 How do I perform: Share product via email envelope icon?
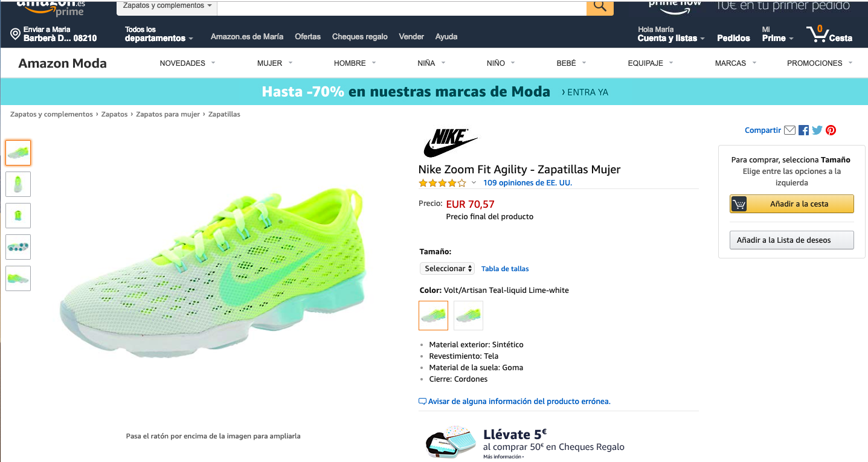point(789,130)
